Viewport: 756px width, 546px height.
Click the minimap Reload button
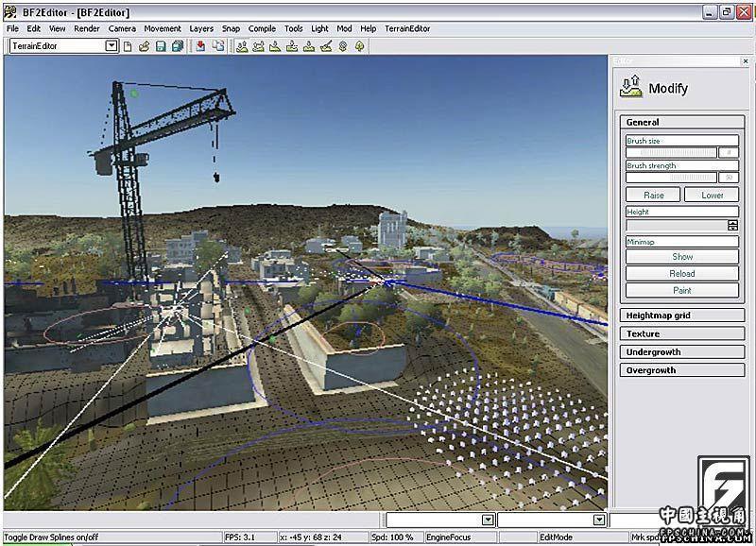click(682, 274)
